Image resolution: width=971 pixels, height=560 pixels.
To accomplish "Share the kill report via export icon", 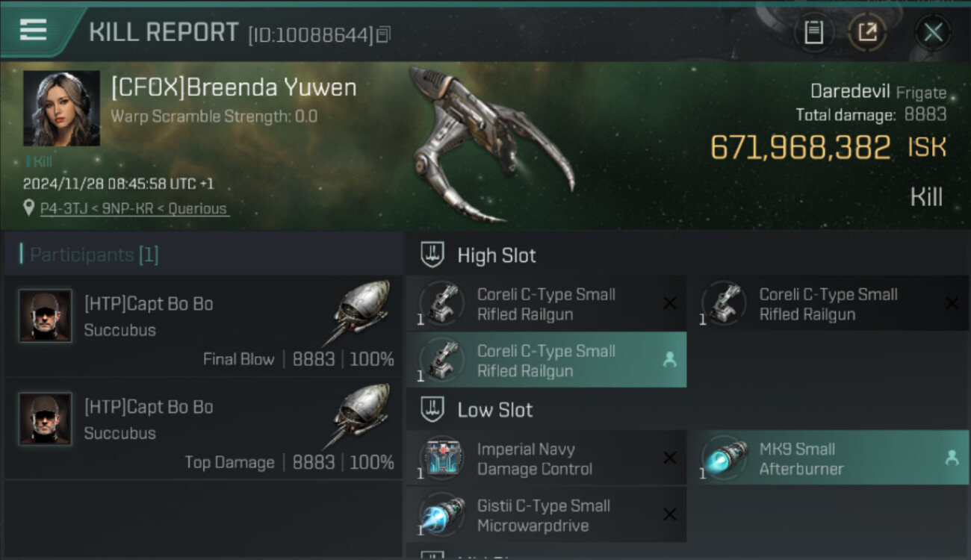I will tap(867, 32).
